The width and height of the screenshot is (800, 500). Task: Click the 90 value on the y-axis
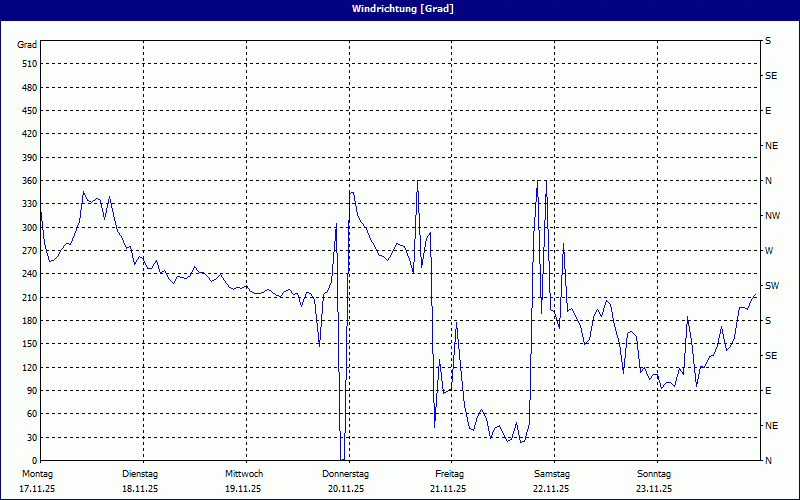tap(30, 391)
